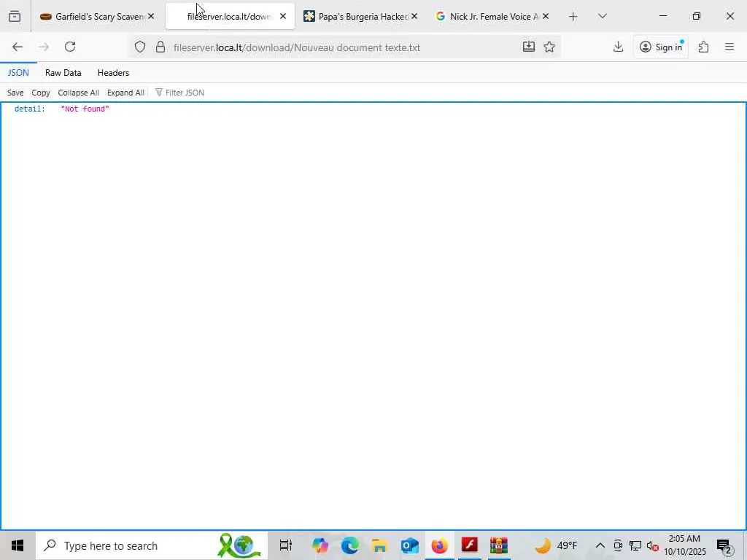Click the Type here to search box
The width and height of the screenshot is (747, 560).
[x=152, y=545]
